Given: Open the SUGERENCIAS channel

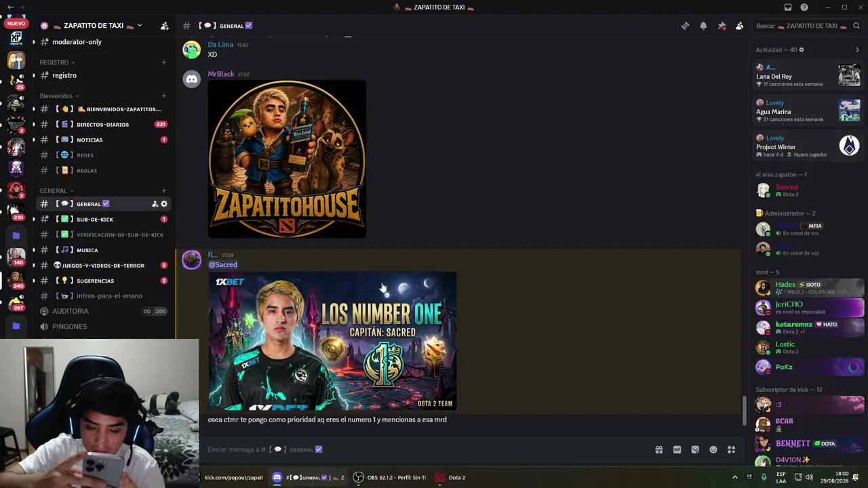Looking at the screenshot, I should (103, 281).
